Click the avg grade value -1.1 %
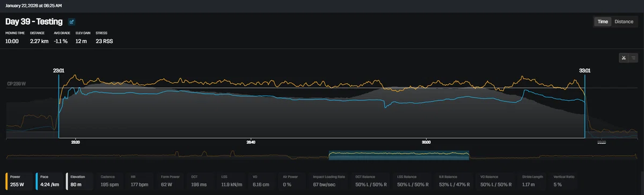The width and height of the screenshot is (644, 195). point(61,41)
